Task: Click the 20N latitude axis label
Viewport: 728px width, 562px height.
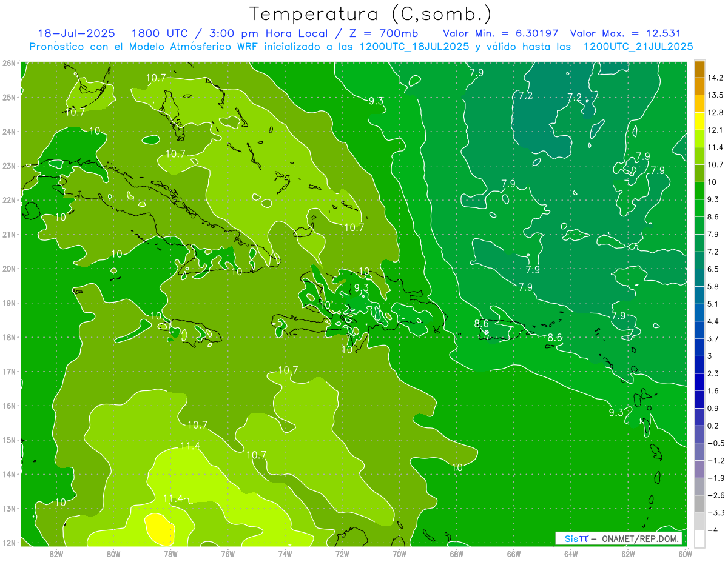Action: point(8,269)
